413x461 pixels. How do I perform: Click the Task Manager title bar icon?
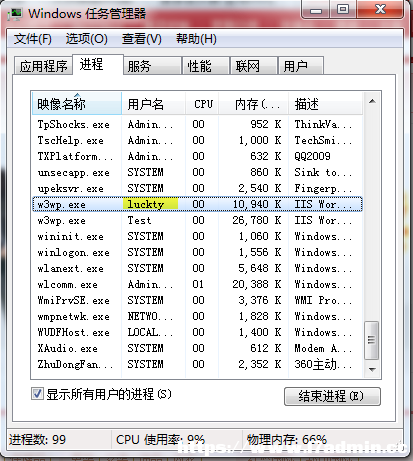click(15, 14)
